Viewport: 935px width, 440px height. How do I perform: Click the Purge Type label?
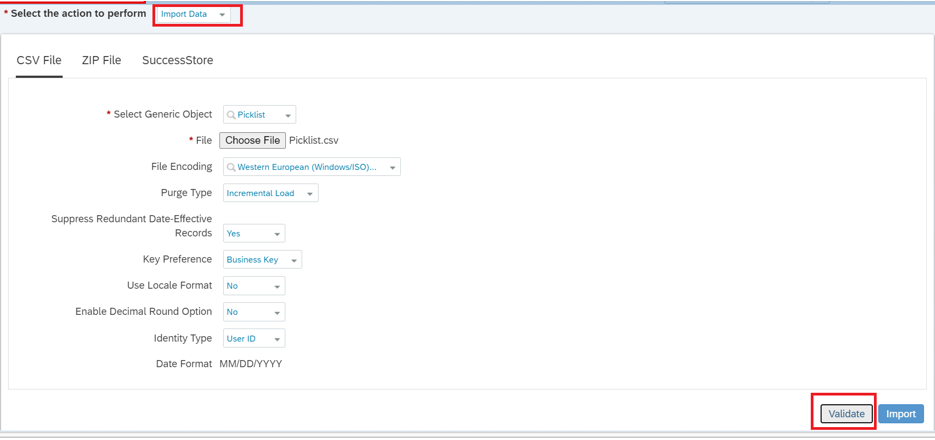[x=186, y=193]
